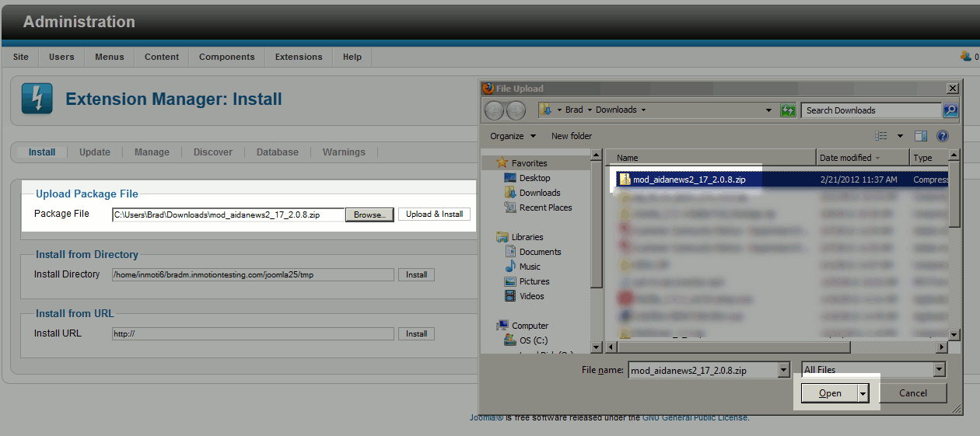Click the Cancel button in File Upload
Image resolution: width=980 pixels, height=436 pixels.
913,393
